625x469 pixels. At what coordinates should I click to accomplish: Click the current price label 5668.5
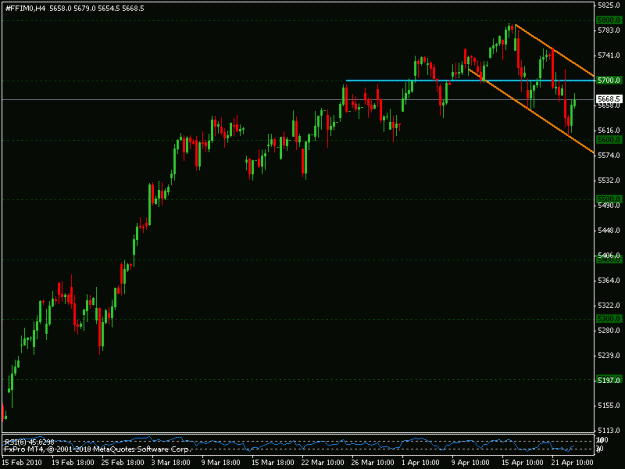click(609, 98)
